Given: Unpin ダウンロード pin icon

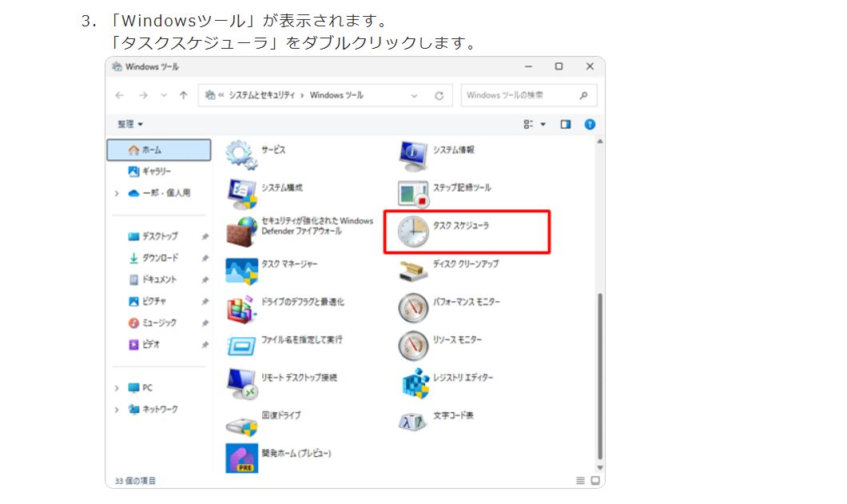Looking at the screenshot, I should 205,258.
